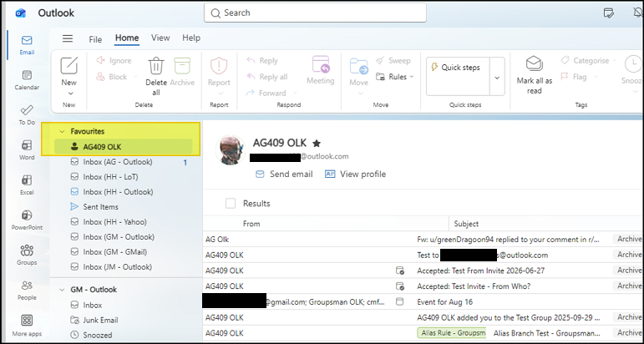Screen dimensions: 644x344
Task: Switch to the Help tab
Action: tap(191, 38)
